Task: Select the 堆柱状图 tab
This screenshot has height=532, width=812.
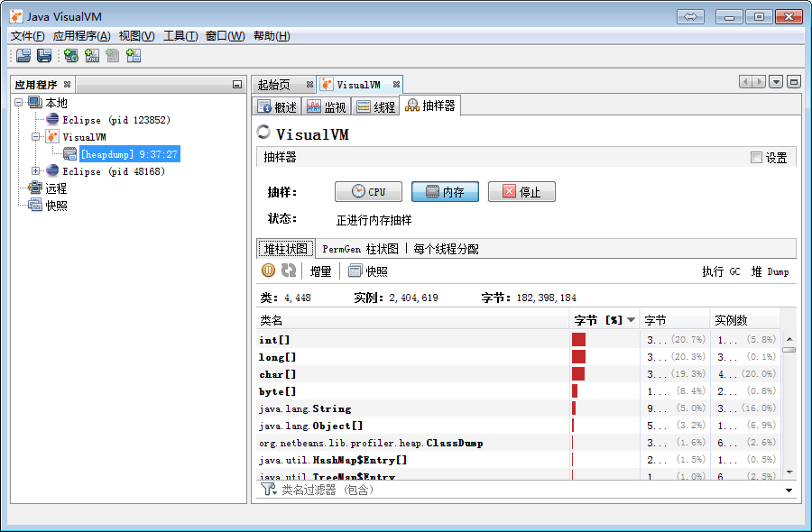Action: tap(286, 249)
